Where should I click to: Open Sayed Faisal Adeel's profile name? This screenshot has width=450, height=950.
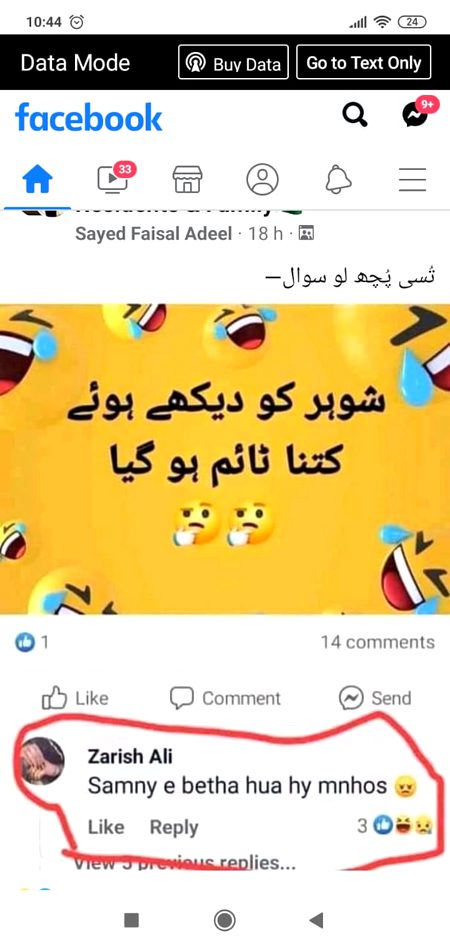pyautogui.click(x=153, y=234)
